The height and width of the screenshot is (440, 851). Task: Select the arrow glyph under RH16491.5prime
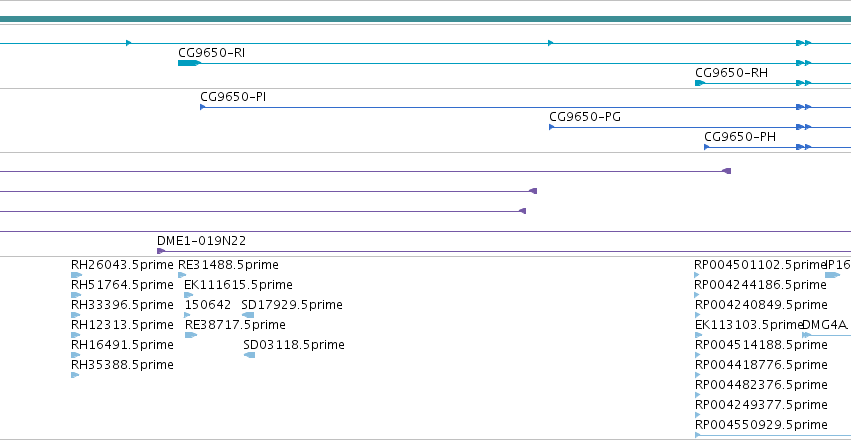[75, 355]
